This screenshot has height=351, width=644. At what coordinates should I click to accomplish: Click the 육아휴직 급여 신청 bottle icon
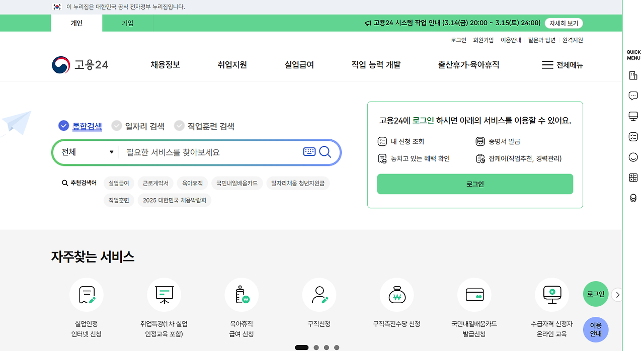point(242,295)
